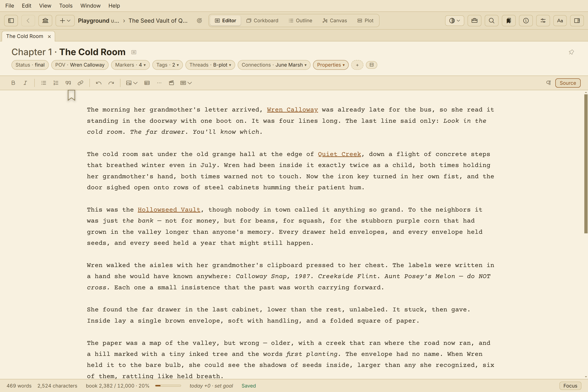Pin the chapter with the pin icon

coord(571,52)
